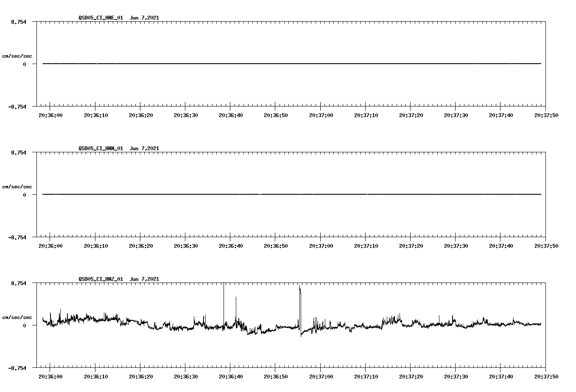Click 20:36:30 time label under HNE plot
The image size is (576, 392).
(185, 115)
